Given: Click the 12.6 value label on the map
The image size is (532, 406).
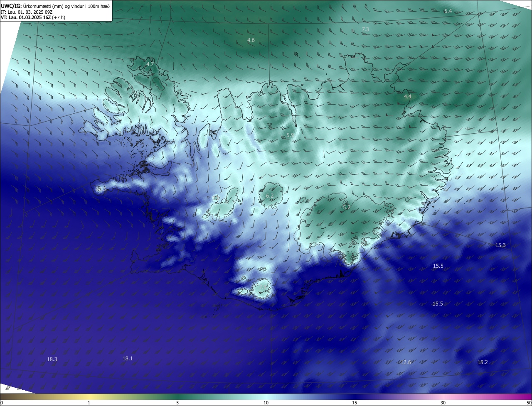Looking at the screenshot, I should pos(406,362).
